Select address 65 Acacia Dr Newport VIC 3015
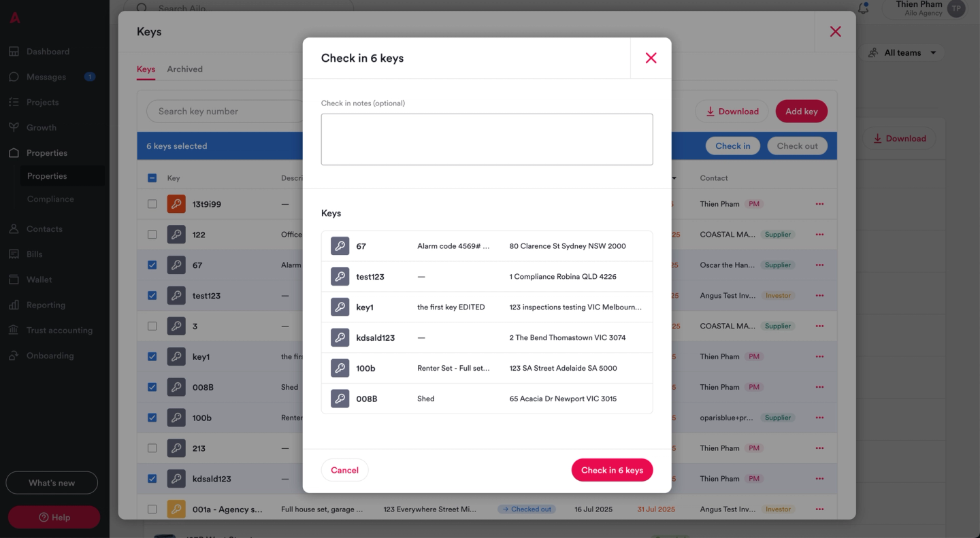Screen dimensions: 980x538 point(563,399)
